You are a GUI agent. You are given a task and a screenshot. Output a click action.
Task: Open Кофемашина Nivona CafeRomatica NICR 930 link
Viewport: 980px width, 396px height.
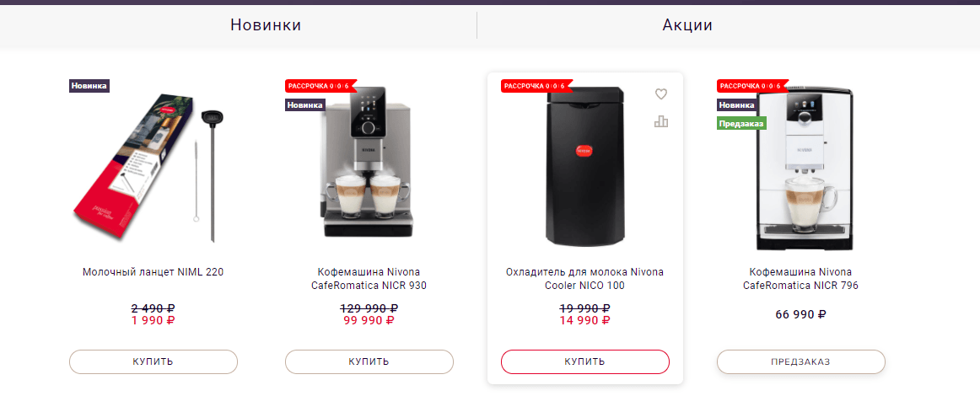point(369,279)
